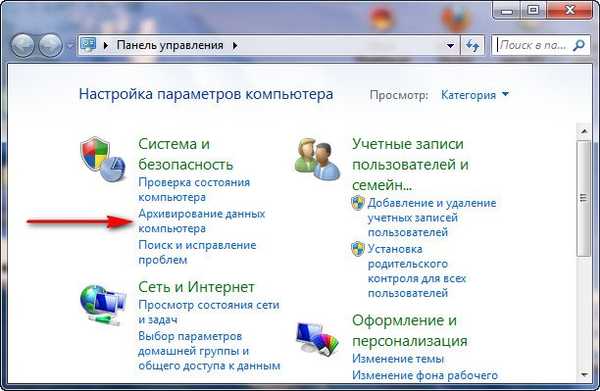600x391 pixels.
Task: Maximize the Control Panel window
Action: coord(533,10)
